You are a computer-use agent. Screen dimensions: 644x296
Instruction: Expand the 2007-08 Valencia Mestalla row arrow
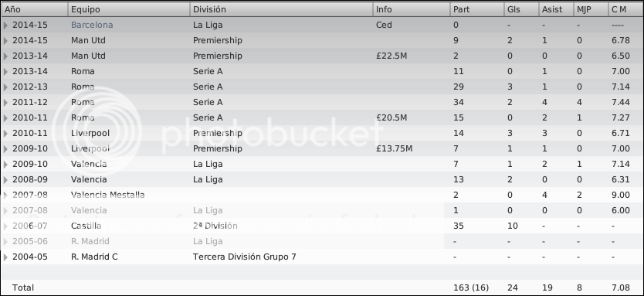(5, 196)
